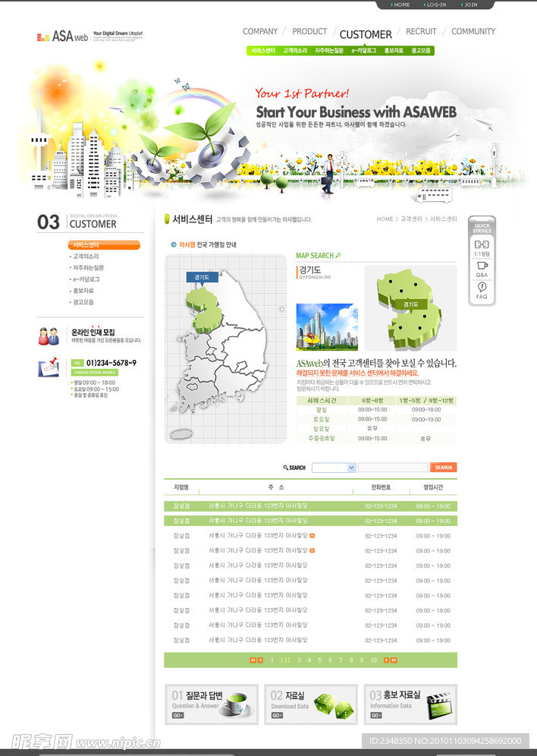Click phone number 01)234-5678~9
537x756 pixels.
tap(111, 363)
